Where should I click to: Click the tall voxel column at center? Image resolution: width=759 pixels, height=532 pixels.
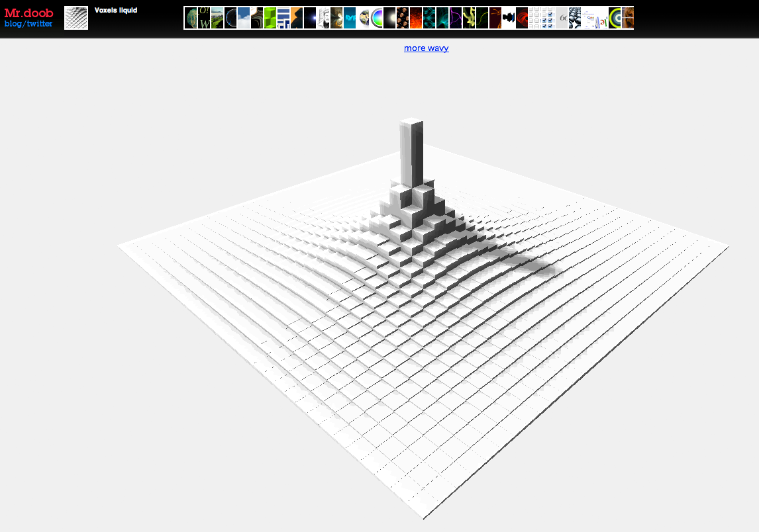[411, 154]
